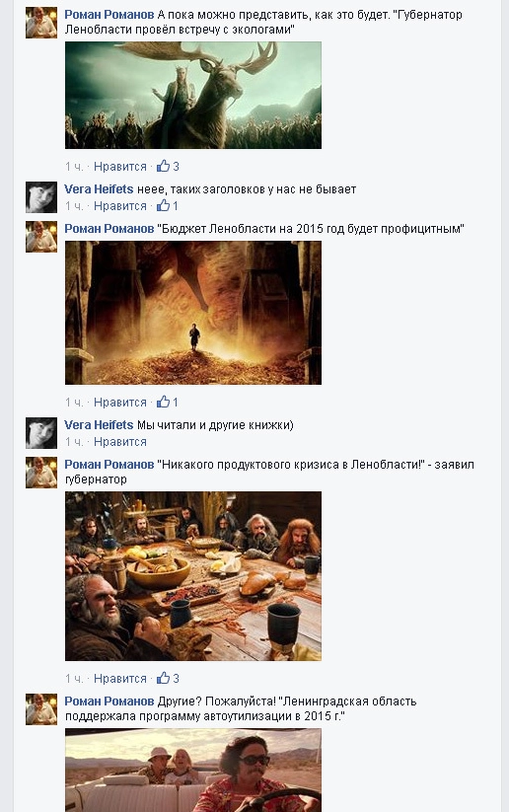Open the convertible car movie image
The height and width of the screenshot is (812, 509).
[x=193, y=770]
